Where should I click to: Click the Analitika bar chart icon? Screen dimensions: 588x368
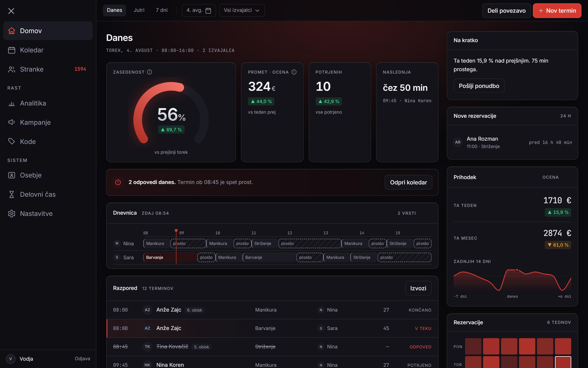[11, 103]
